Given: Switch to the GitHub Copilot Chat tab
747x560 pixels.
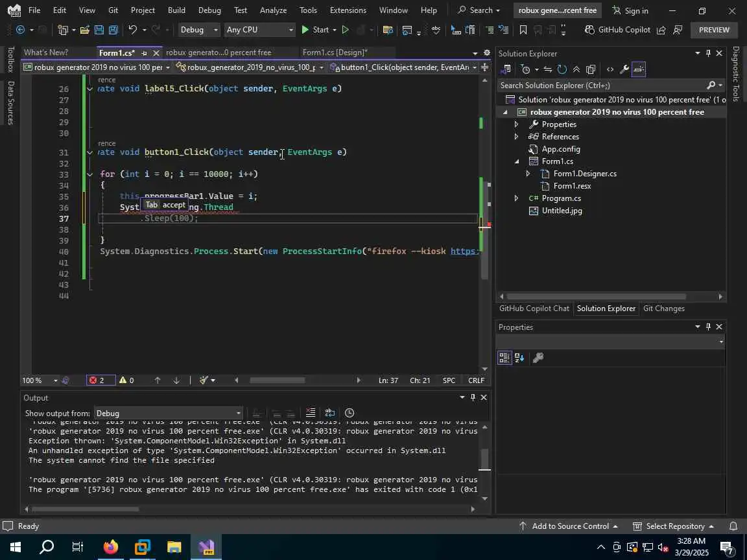Looking at the screenshot, I should 534,309.
